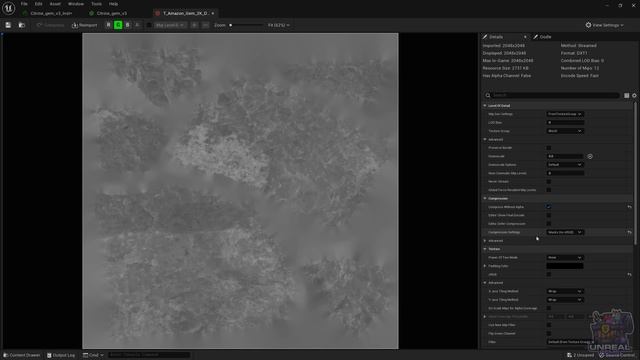Open the Mip Level dropdown

click(x=170, y=25)
